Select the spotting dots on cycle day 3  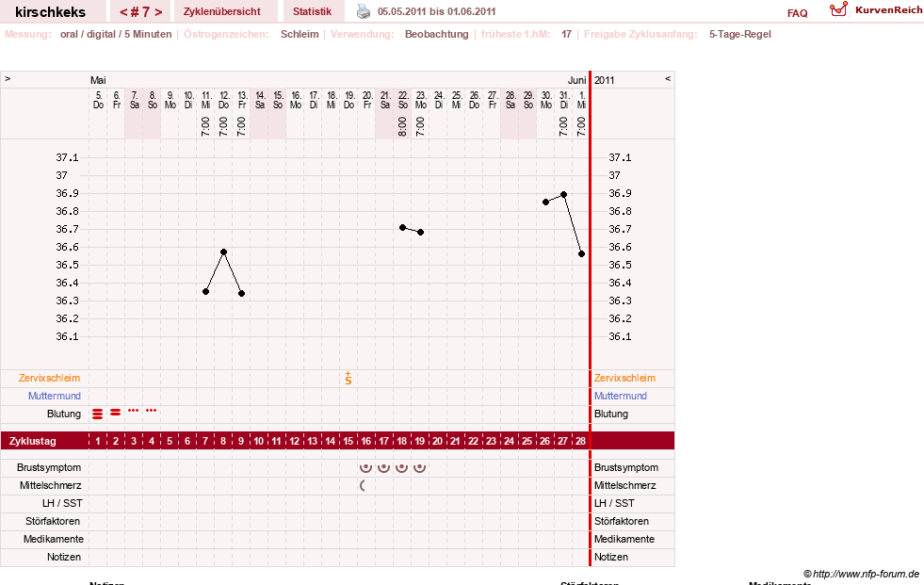click(x=134, y=410)
